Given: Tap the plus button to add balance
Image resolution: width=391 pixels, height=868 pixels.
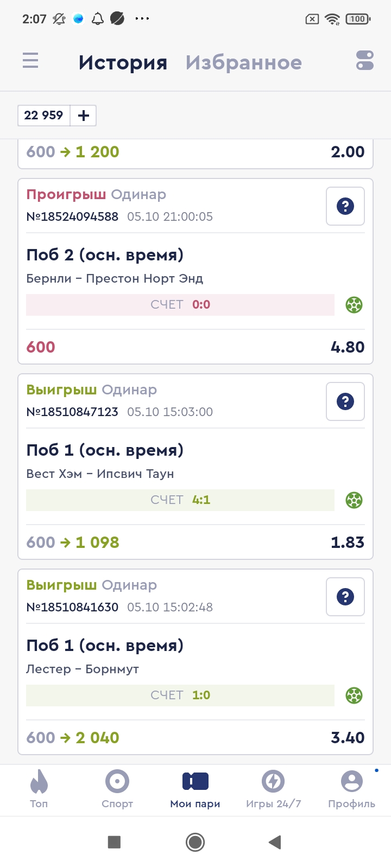Looking at the screenshot, I should [x=84, y=116].
